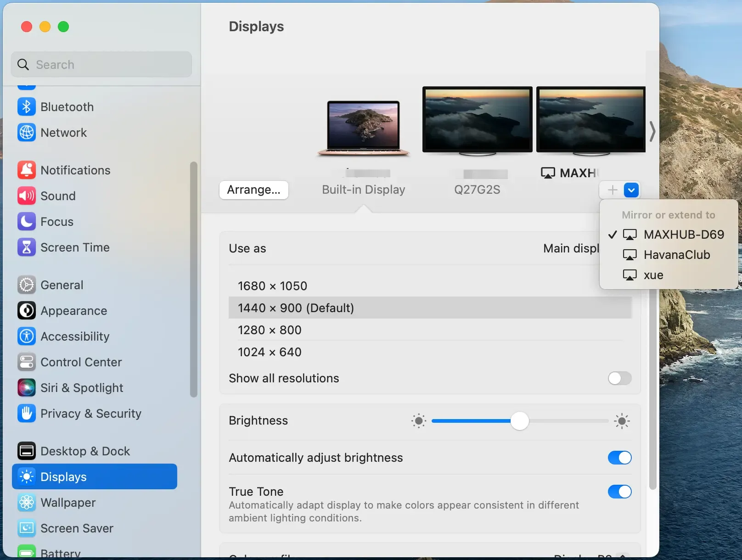The height and width of the screenshot is (560, 742).
Task: Open Bluetooth settings pane
Action: pos(95,107)
